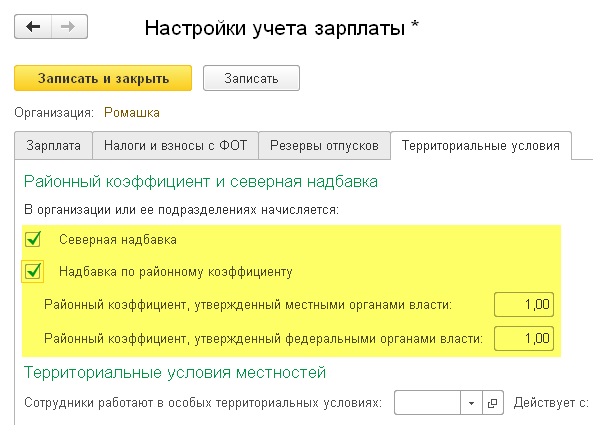Screen dimensions: 608x436
Task: Click the Северная надбавка label text
Action: click(x=117, y=240)
